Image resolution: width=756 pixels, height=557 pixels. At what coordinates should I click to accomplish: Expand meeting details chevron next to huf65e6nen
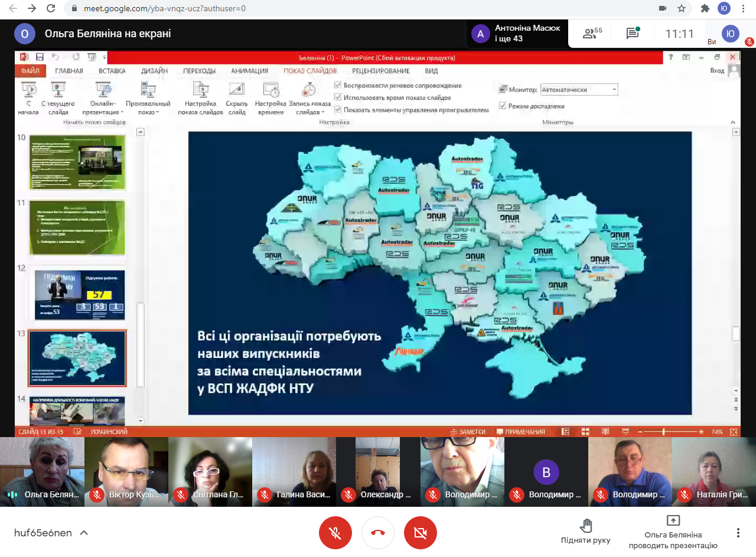84,533
